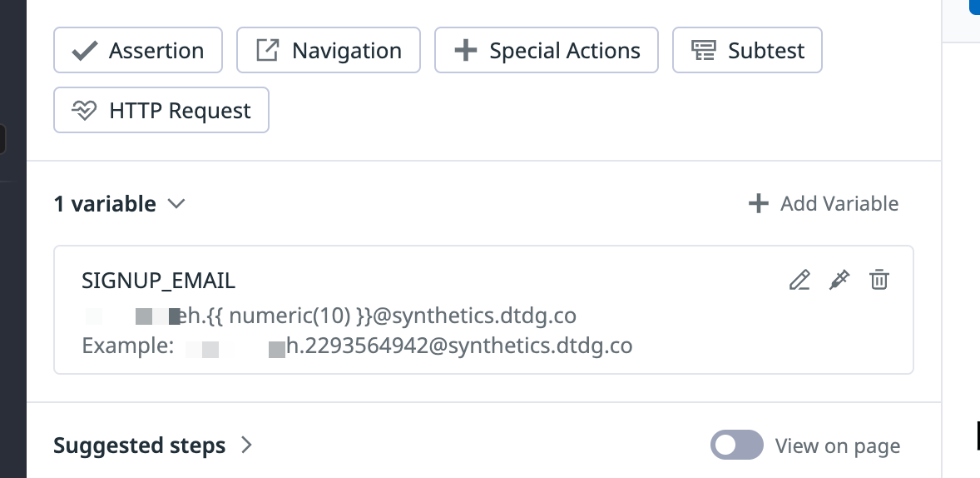
Task: Click the HTTP Request heartbeat icon
Action: (x=84, y=110)
